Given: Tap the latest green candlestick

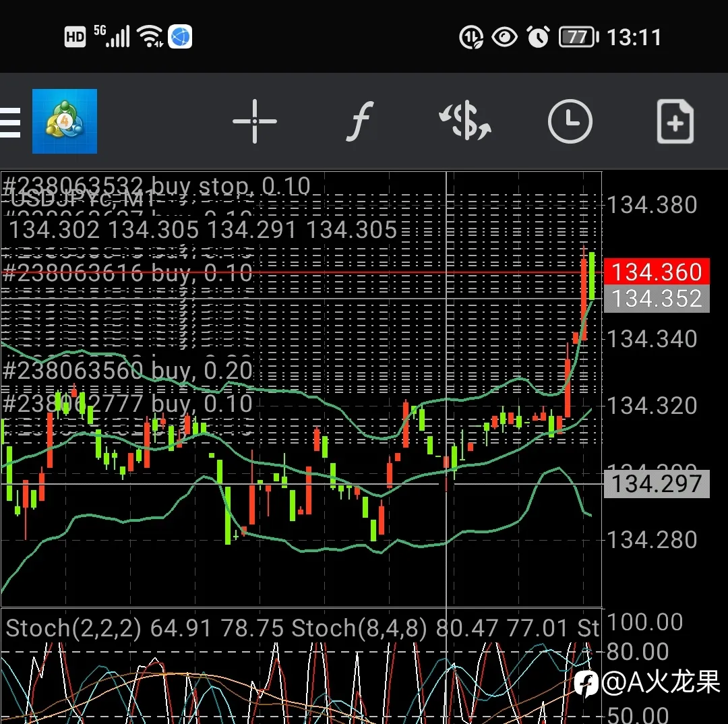Looking at the screenshot, I should (x=592, y=276).
